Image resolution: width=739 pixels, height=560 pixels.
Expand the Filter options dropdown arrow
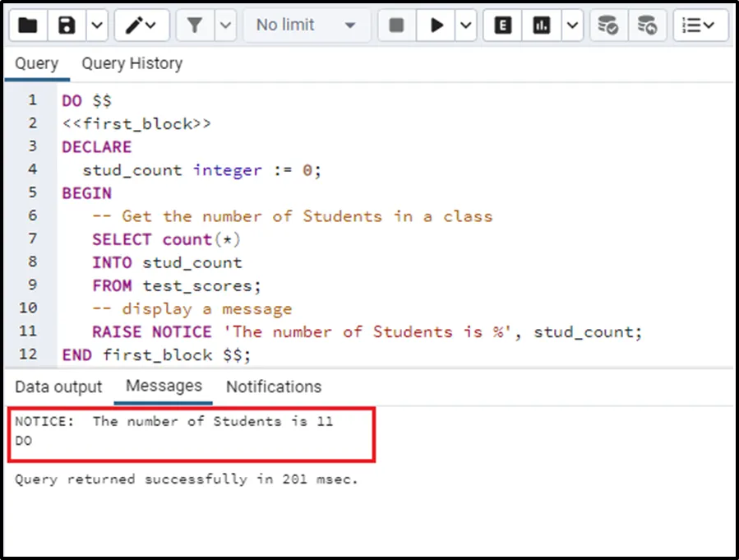coord(225,25)
